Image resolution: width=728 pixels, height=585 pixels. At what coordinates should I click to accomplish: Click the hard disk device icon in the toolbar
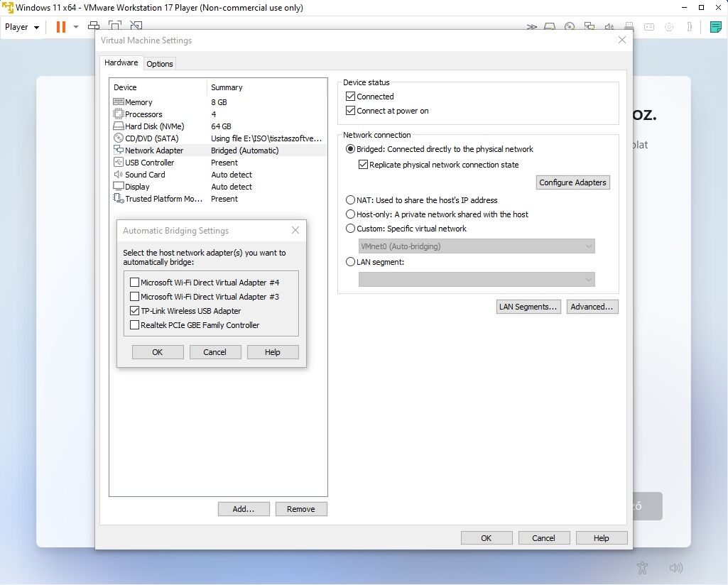point(550,27)
